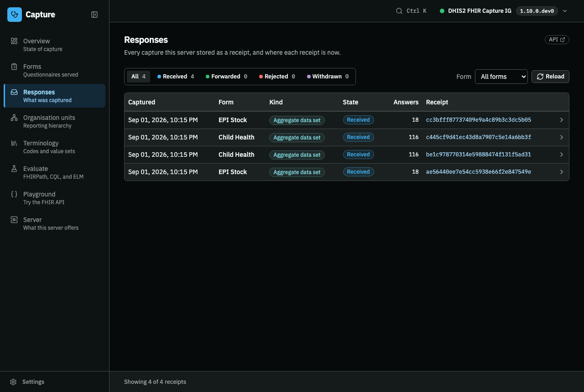Image resolution: width=584 pixels, height=392 pixels.
Task: Filter by Withdrawn state
Action: (x=328, y=77)
